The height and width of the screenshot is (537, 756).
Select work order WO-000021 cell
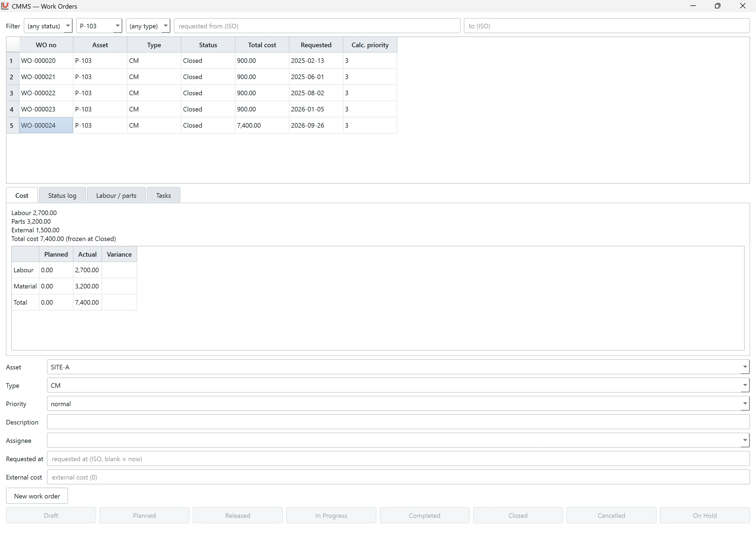point(46,77)
